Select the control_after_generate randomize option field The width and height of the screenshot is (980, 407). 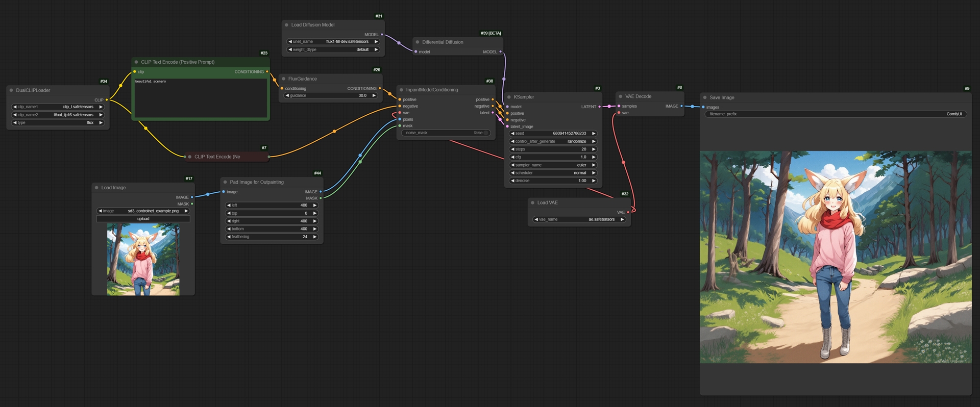coord(553,141)
